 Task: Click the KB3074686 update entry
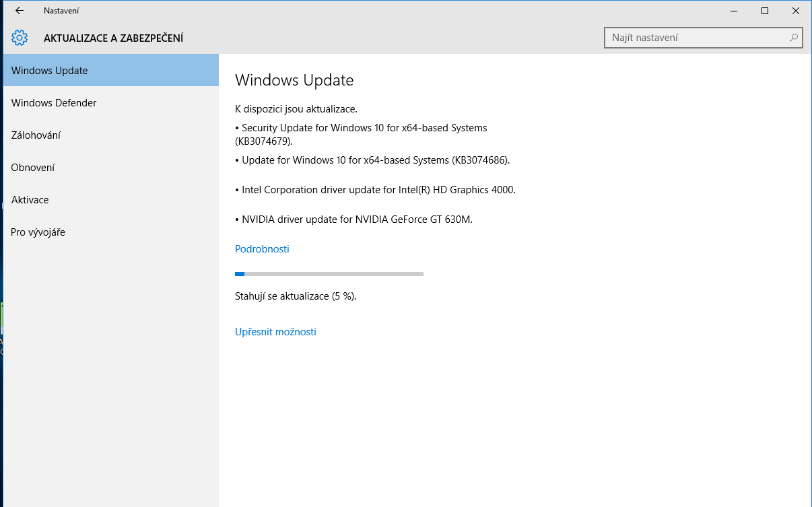[372, 160]
